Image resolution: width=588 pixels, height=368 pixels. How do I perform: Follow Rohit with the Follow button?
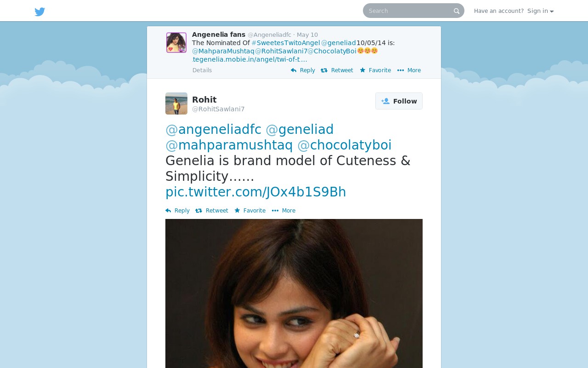(x=399, y=101)
